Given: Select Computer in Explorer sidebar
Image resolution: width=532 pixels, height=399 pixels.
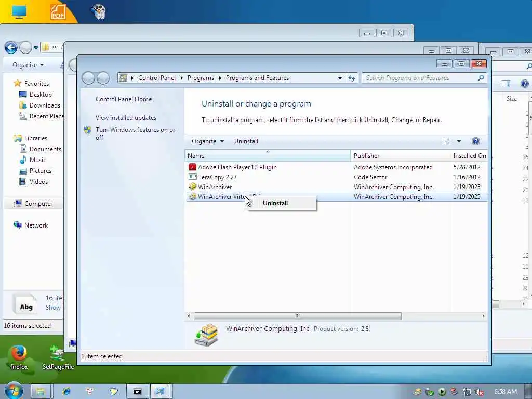Looking at the screenshot, I should [38, 204].
